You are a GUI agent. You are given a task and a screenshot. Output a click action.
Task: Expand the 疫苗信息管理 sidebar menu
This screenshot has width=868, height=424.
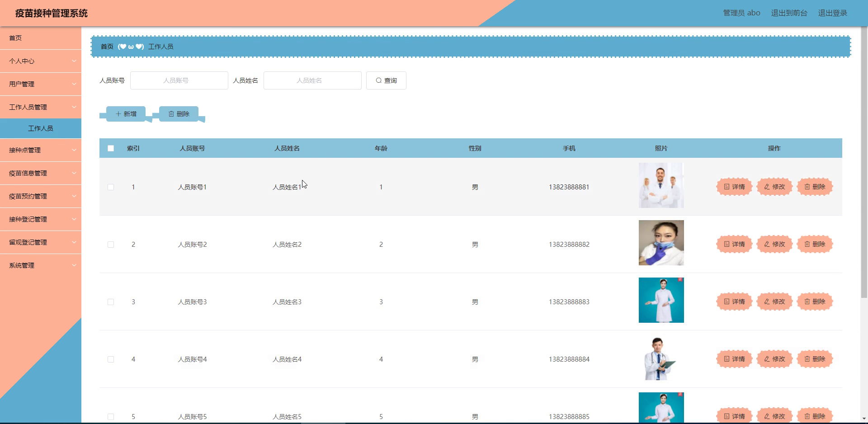41,173
